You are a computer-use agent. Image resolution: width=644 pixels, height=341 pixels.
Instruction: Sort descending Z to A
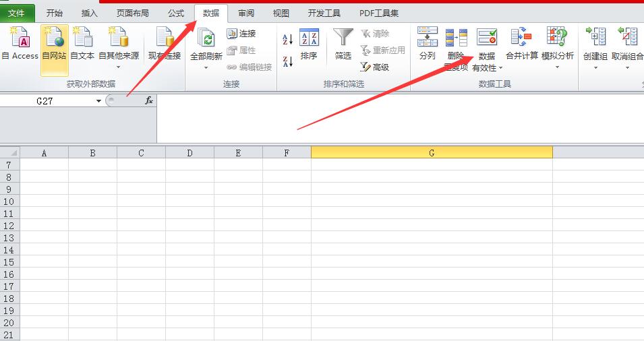287,61
